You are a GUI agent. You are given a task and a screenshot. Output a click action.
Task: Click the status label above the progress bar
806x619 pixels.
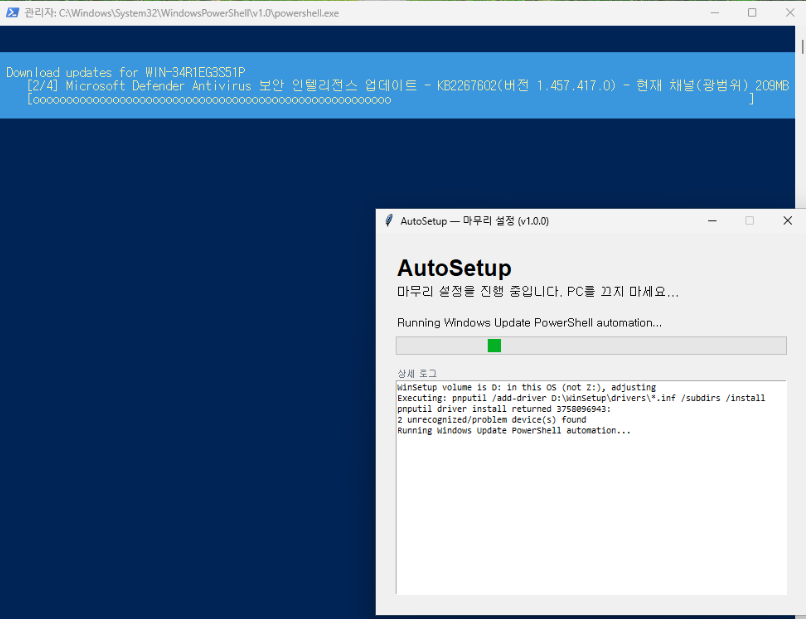(x=529, y=323)
